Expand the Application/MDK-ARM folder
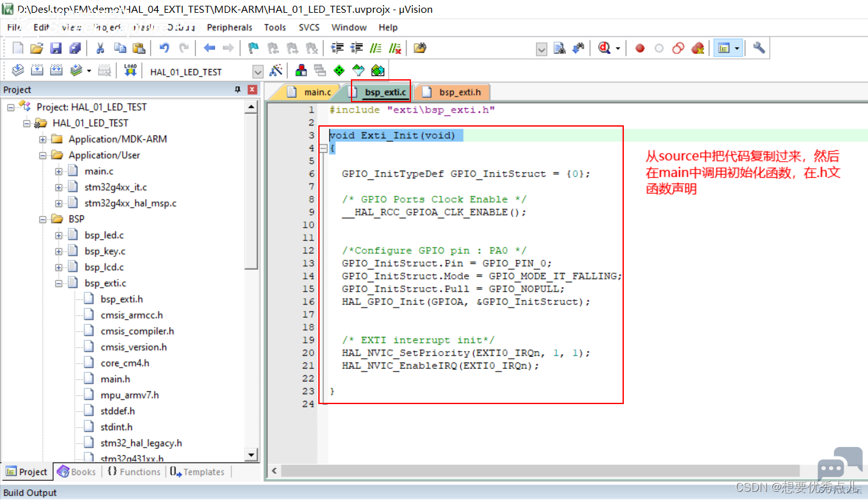 43,139
